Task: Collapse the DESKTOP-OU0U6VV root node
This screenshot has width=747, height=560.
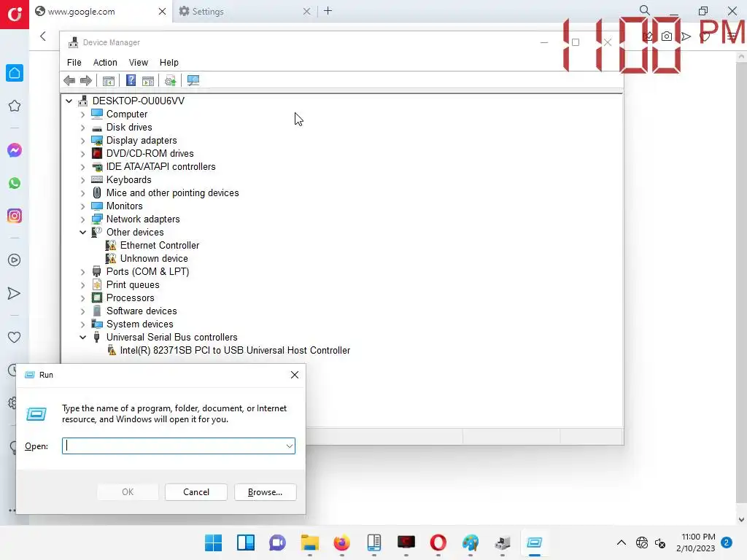Action: click(69, 101)
